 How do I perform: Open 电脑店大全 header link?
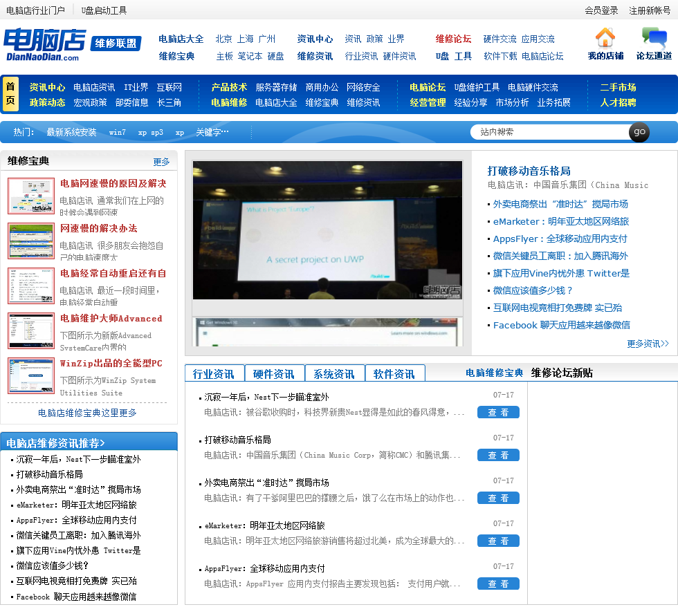click(181, 39)
